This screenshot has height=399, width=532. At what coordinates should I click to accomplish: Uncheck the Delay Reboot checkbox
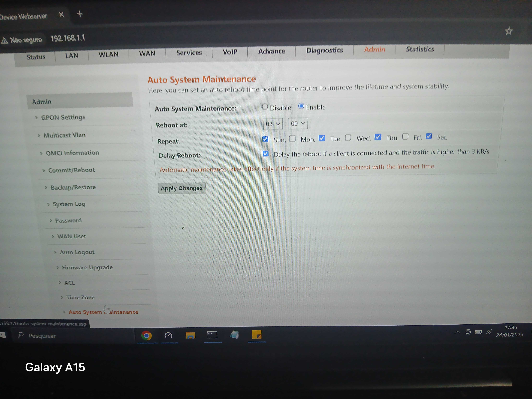coord(265,154)
